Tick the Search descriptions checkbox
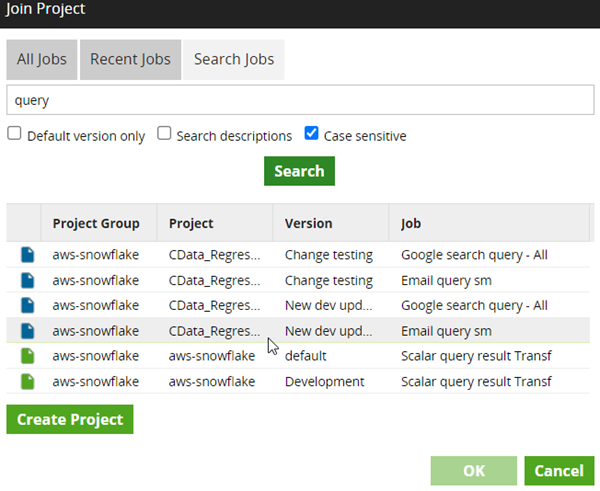Image resolution: width=600 pixels, height=491 pixels. coord(164,134)
